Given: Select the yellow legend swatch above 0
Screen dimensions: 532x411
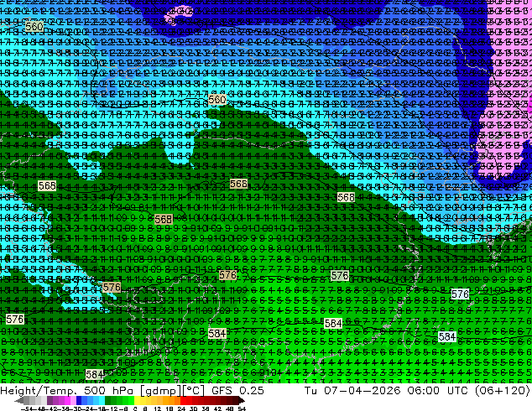Looking at the screenshot, I should click(137, 400).
